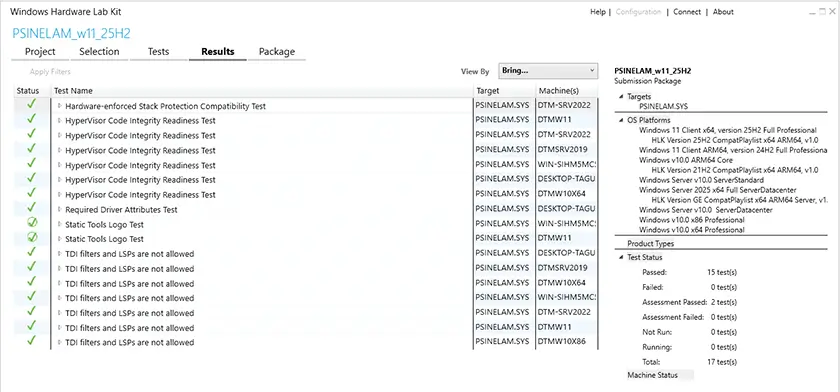Click status checkmark of TDI filters test on DTMW11
Screen dimensions: 840x392
pos(31,326)
